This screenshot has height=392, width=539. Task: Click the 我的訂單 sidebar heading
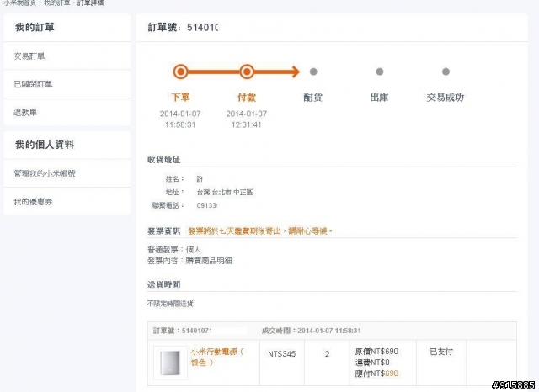tap(35, 27)
